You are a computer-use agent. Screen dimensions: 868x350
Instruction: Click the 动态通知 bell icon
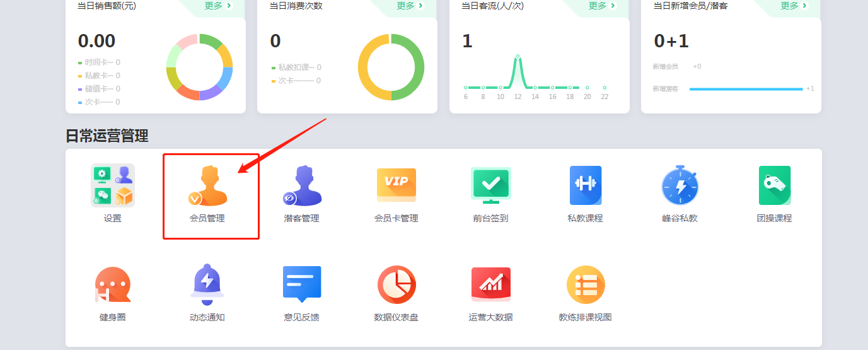point(207,285)
